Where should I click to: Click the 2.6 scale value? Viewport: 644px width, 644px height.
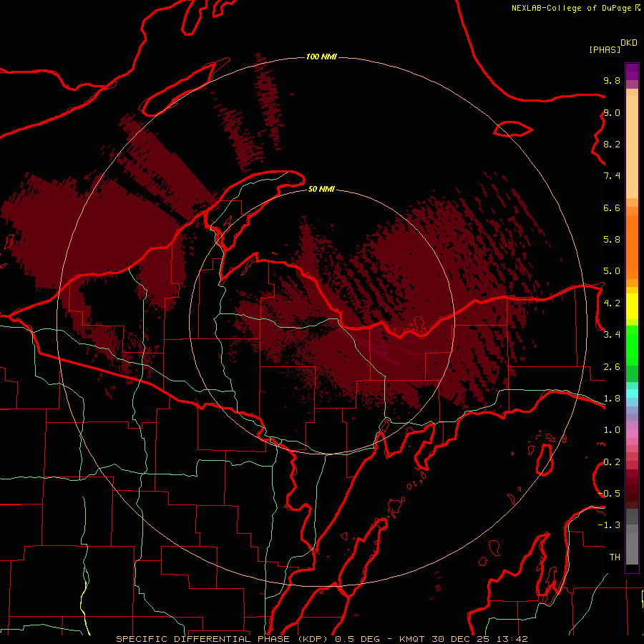[612, 367]
